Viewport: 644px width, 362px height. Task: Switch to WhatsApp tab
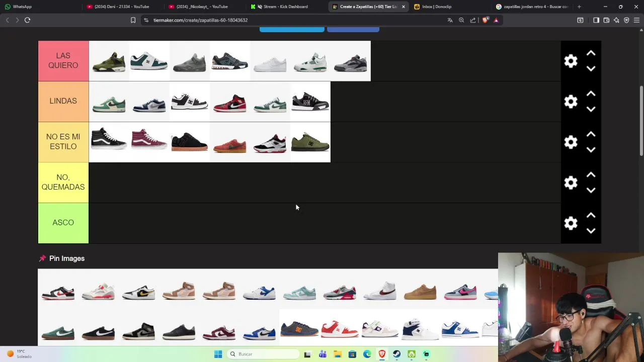(40, 7)
